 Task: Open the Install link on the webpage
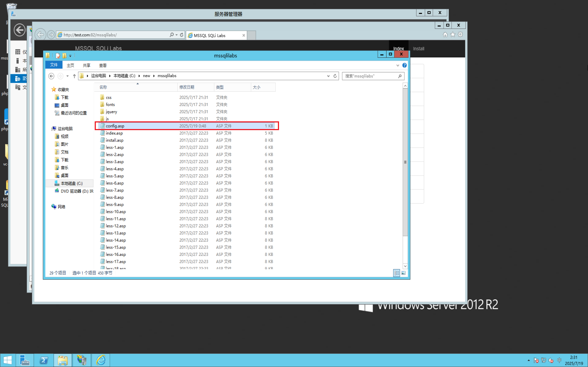[x=418, y=48]
